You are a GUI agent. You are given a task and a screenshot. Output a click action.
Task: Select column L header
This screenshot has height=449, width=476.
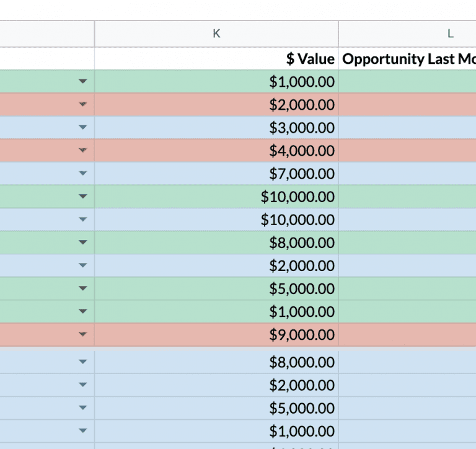click(407, 33)
